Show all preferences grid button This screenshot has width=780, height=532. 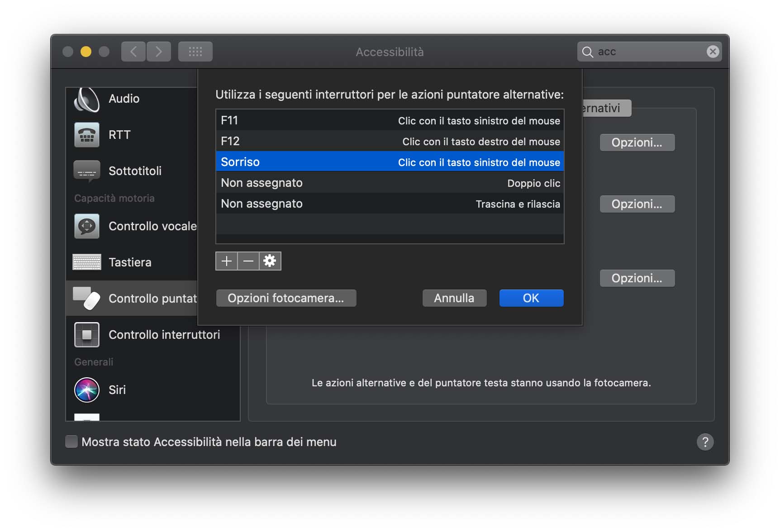[x=195, y=52]
